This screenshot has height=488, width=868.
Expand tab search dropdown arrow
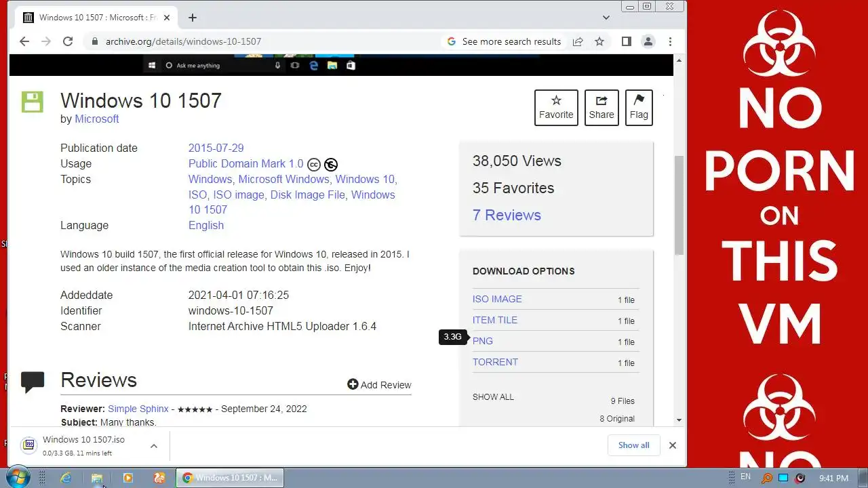tap(606, 18)
